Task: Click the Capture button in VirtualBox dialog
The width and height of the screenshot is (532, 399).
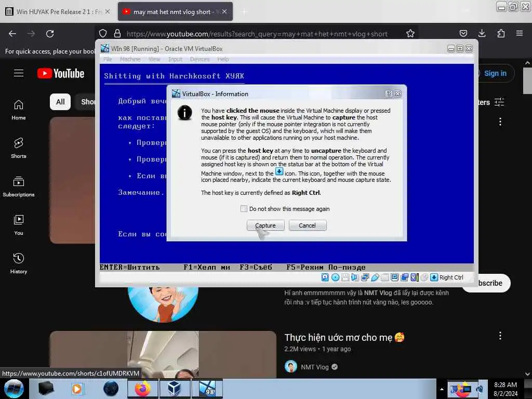Action: (265, 225)
